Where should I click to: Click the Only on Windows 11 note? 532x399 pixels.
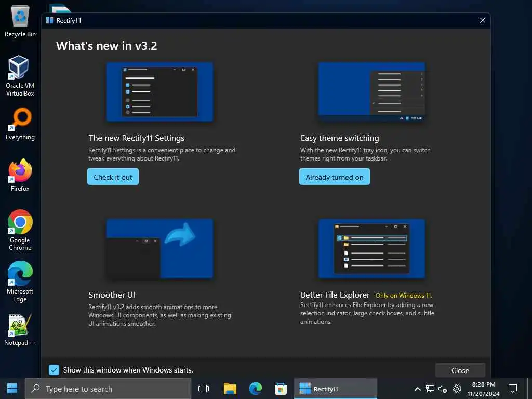coord(404,296)
